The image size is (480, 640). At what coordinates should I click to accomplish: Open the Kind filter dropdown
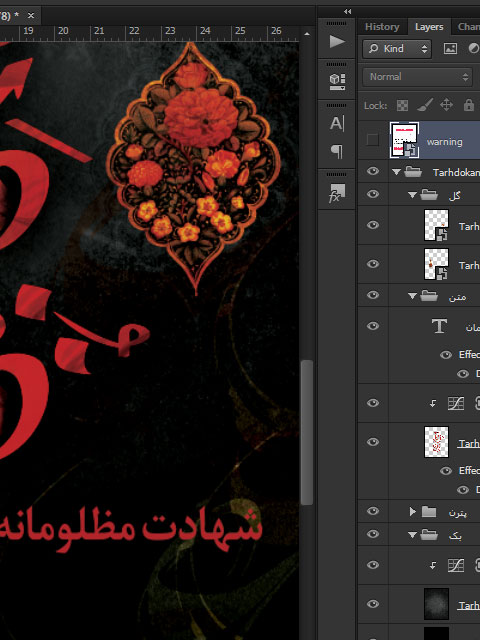click(x=397, y=49)
